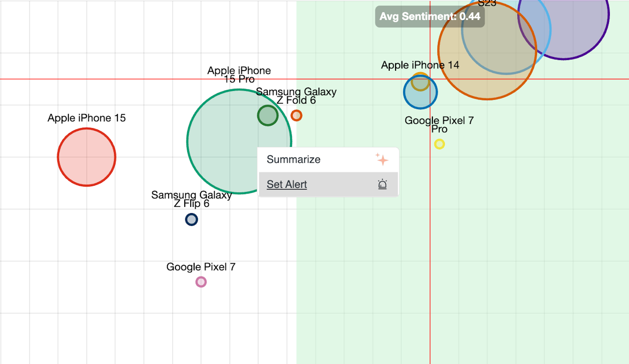Click the Google Pixel 7 text label
Viewport: 629px width, 364px height.
point(201,267)
